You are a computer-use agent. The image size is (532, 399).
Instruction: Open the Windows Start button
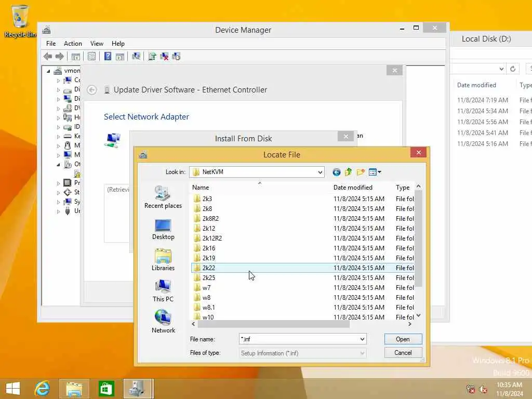13,389
